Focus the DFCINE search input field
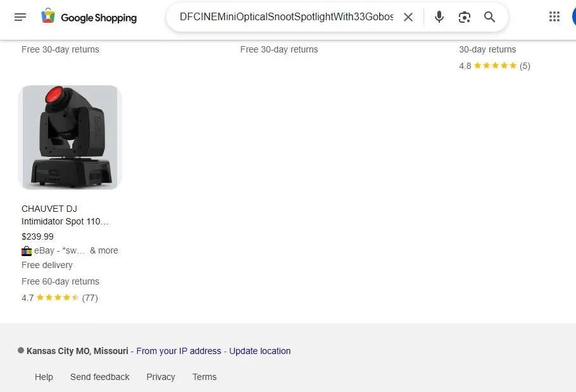Viewport: 576px width, 392px height. click(286, 17)
